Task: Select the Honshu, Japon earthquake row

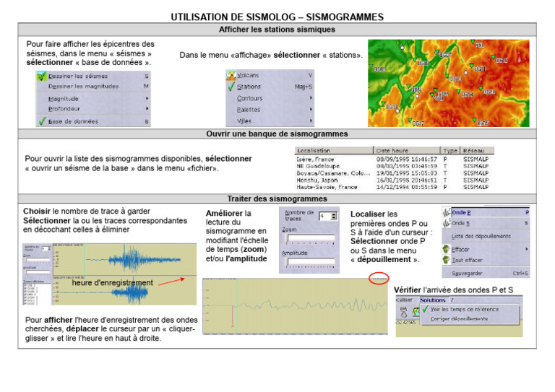Action: (393, 180)
